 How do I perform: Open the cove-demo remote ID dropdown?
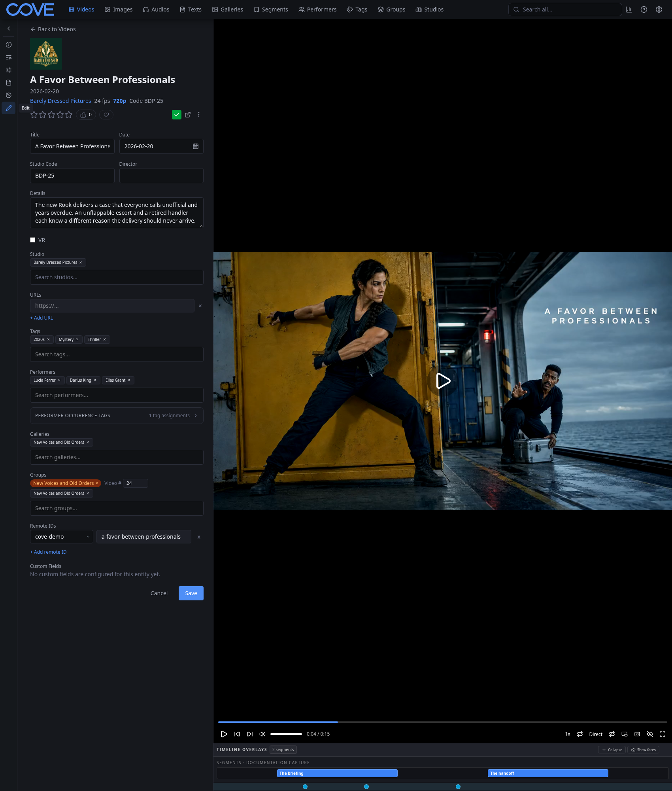62,537
